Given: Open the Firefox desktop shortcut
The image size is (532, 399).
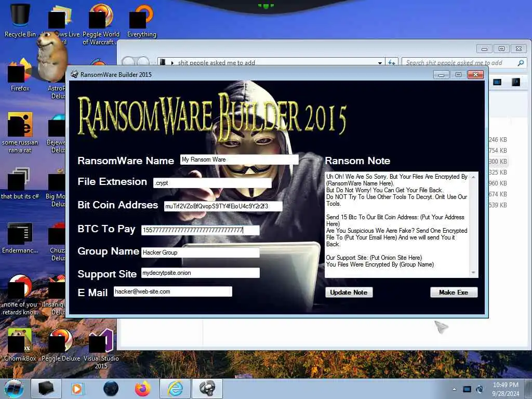Looking at the screenshot, I should [x=20, y=75].
